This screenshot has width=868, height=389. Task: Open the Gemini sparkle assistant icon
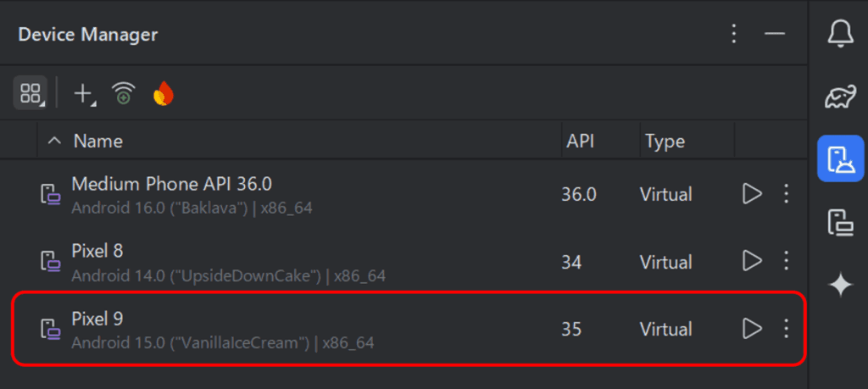click(840, 286)
